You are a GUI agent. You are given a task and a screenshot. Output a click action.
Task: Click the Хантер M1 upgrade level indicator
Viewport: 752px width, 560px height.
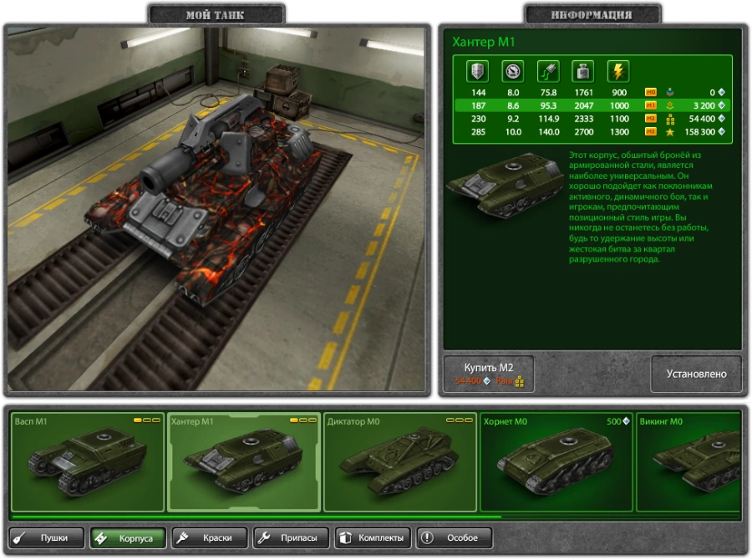(303, 420)
